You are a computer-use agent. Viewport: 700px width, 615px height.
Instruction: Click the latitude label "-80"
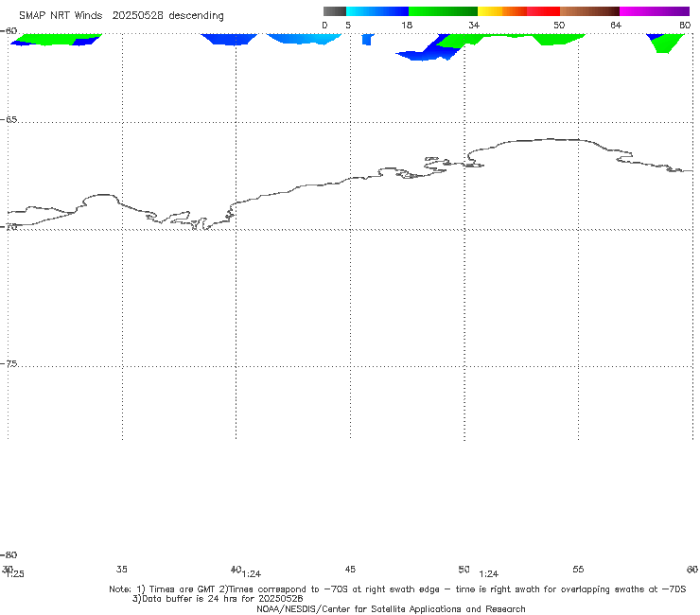[x=9, y=554]
